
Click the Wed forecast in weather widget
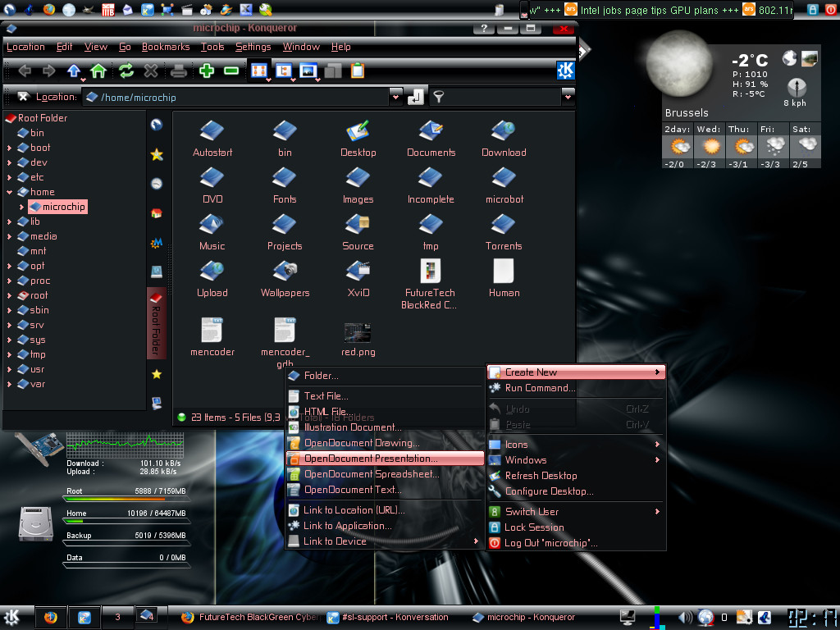pyautogui.click(x=710, y=146)
